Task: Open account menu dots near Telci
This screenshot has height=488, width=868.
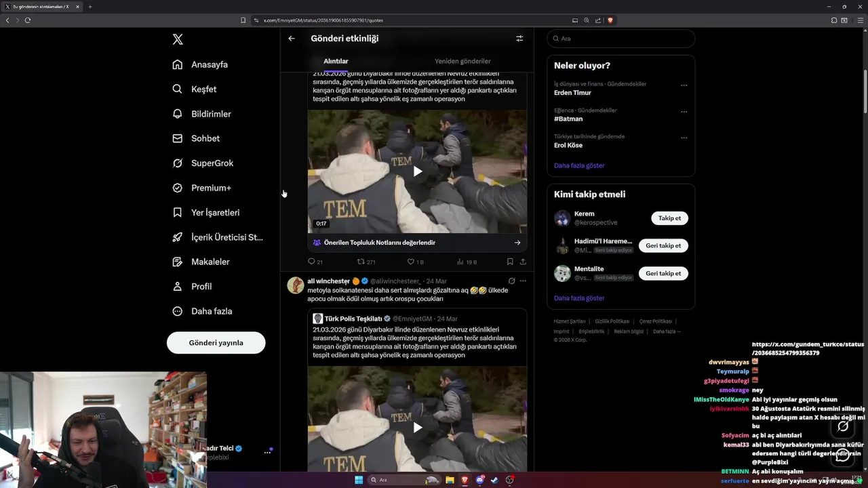Action: point(267,453)
